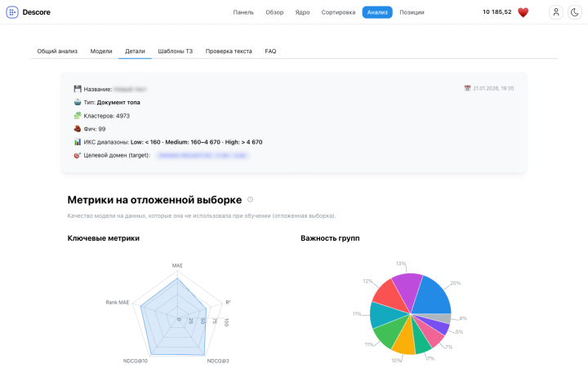Open the Ядро navigation item
Viewport: 588px width, 368px height.
[302, 12]
